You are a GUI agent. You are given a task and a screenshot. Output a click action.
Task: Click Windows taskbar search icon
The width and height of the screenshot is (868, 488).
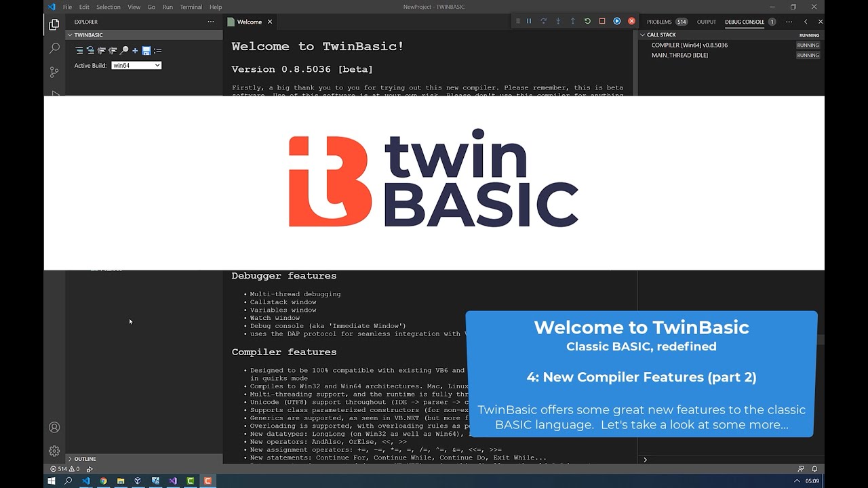click(x=68, y=481)
